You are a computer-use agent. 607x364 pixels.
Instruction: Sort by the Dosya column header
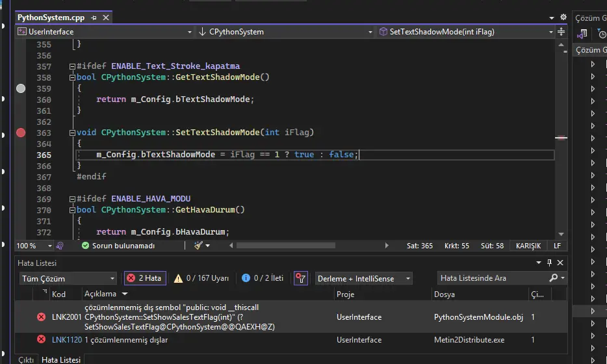(x=445, y=294)
